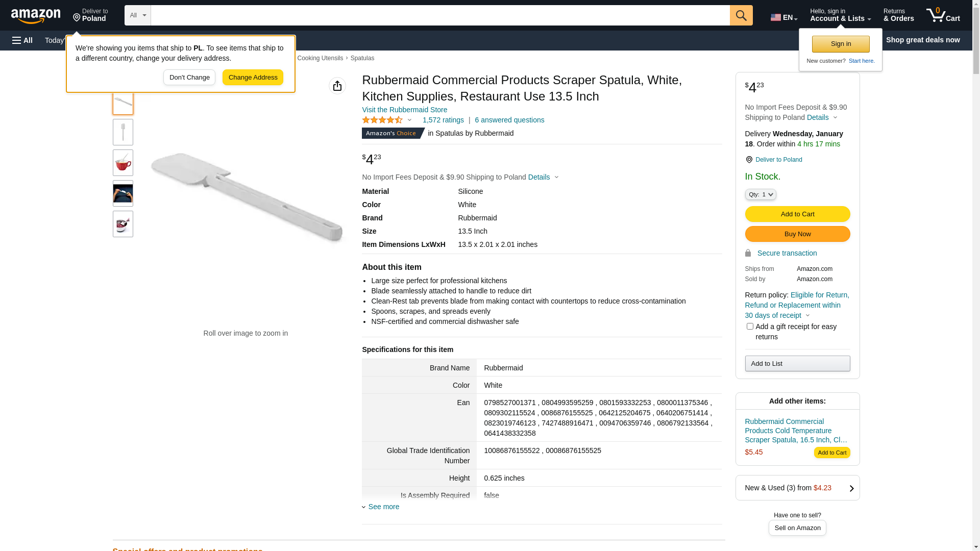Open the Qty quantity dropdown

pos(760,194)
